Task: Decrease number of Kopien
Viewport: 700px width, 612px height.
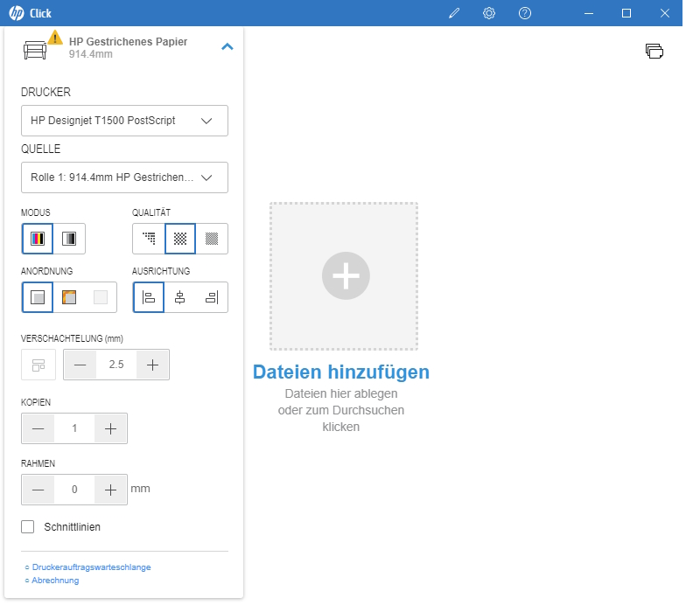Action: [38, 428]
